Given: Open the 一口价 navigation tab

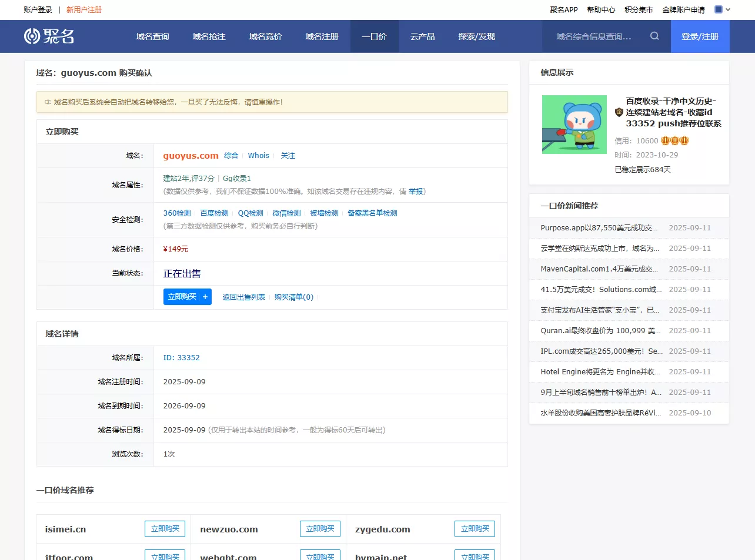Looking at the screenshot, I should coord(374,36).
